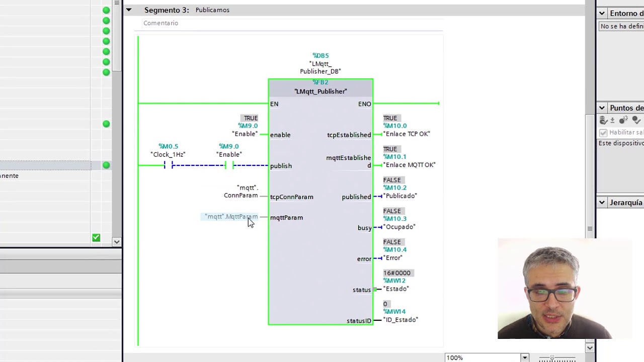The image size is (644, 362).
Task: Click the scroll-down arrow of editor scrollbar
Action: pos(590,347)
